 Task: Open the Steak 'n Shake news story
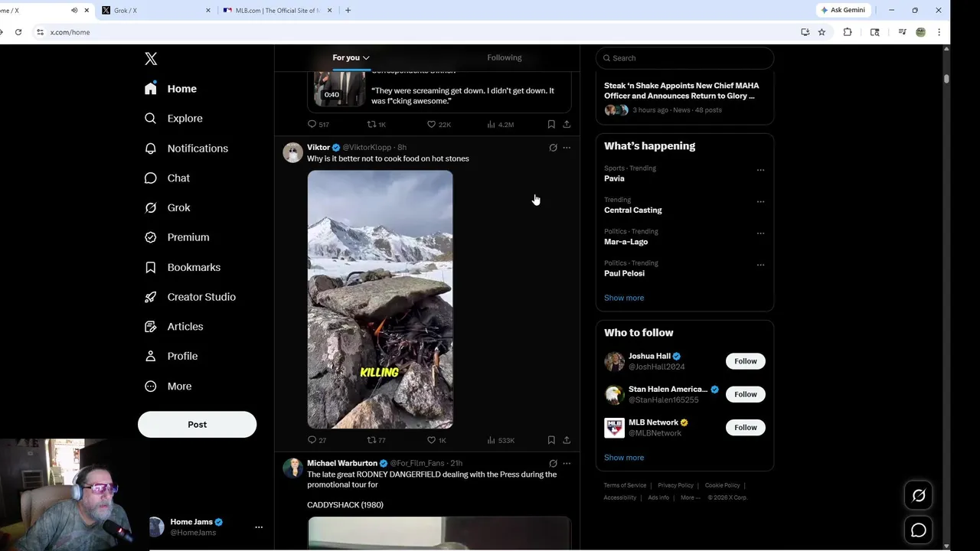click(x=684, y=97)
